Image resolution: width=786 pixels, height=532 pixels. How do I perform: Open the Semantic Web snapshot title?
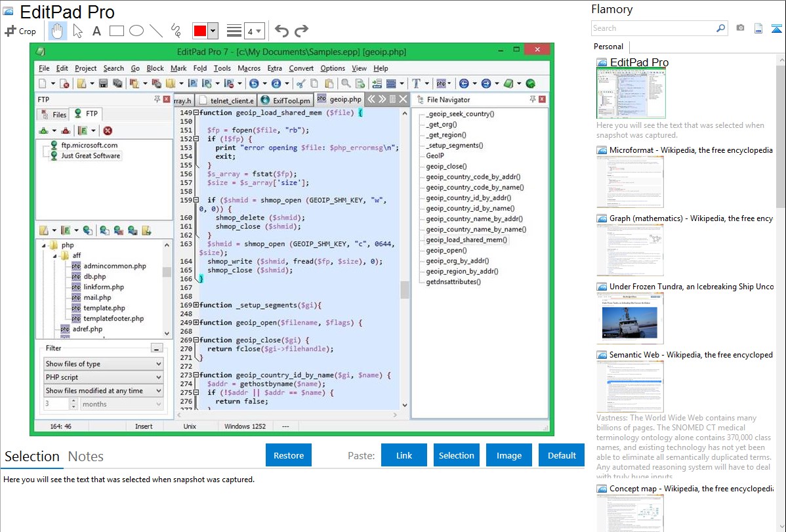point(691,354)
